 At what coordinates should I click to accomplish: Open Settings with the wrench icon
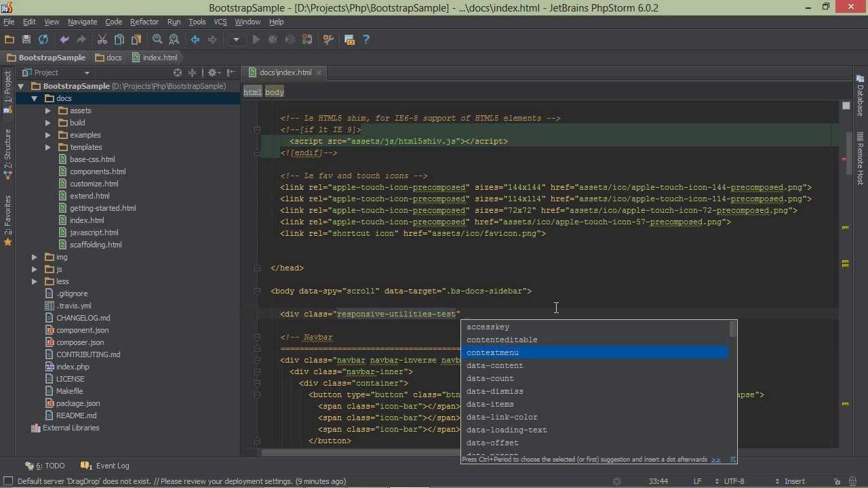pos(328,39)
